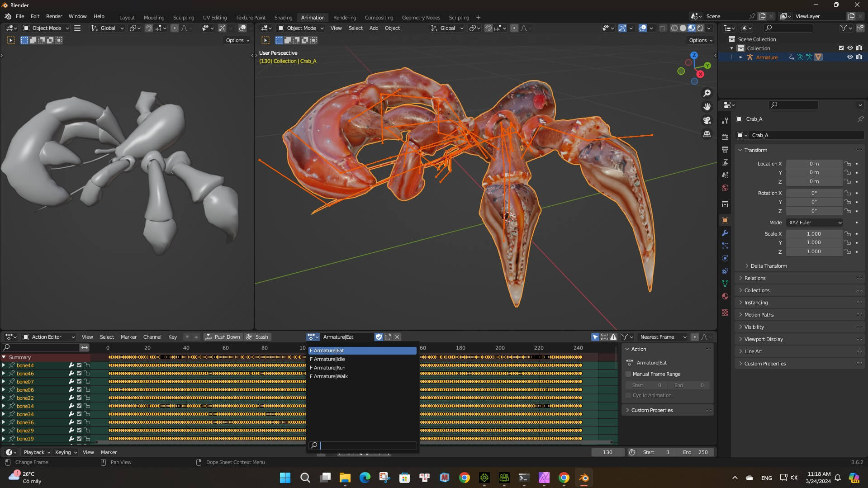Screen dimensions: 868x488
Task: Duplicate the Armature|Eat action
Action: click(x=388, y=337)
